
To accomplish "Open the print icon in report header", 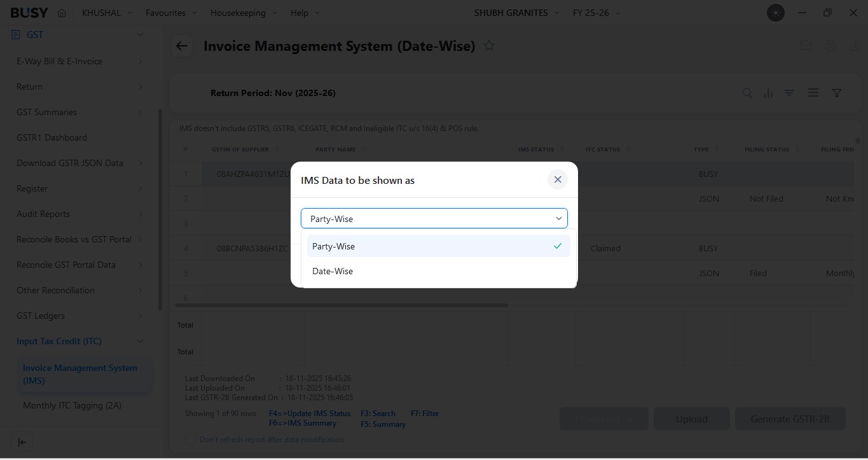I will tap(830, 46).
